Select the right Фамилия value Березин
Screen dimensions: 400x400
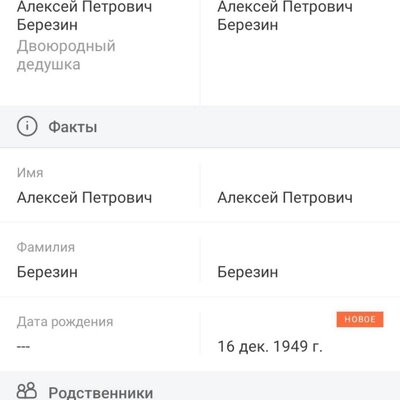coord(248,272)
